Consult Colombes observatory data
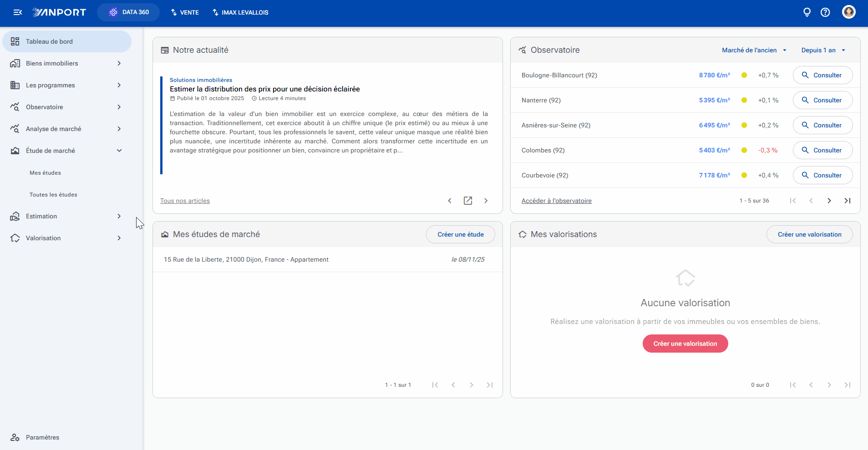868x450 pixels. [x=822, y=150]
